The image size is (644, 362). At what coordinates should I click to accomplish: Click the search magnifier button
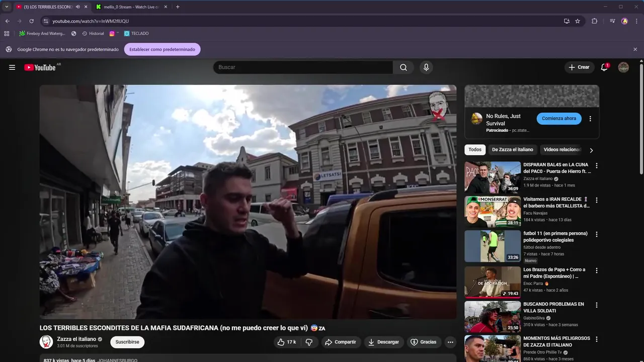[x=404, y=67]
